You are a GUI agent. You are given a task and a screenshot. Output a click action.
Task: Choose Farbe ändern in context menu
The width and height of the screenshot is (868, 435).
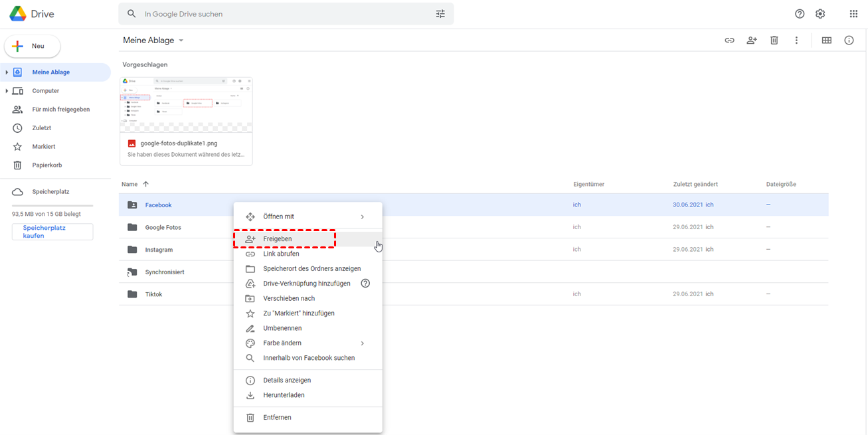[x=282, y=343]
